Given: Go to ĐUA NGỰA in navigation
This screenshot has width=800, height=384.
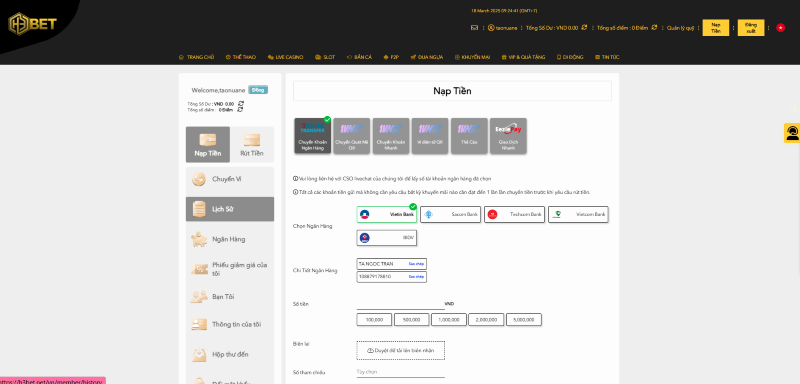Looking at the screenshot, I should point(426,57).
